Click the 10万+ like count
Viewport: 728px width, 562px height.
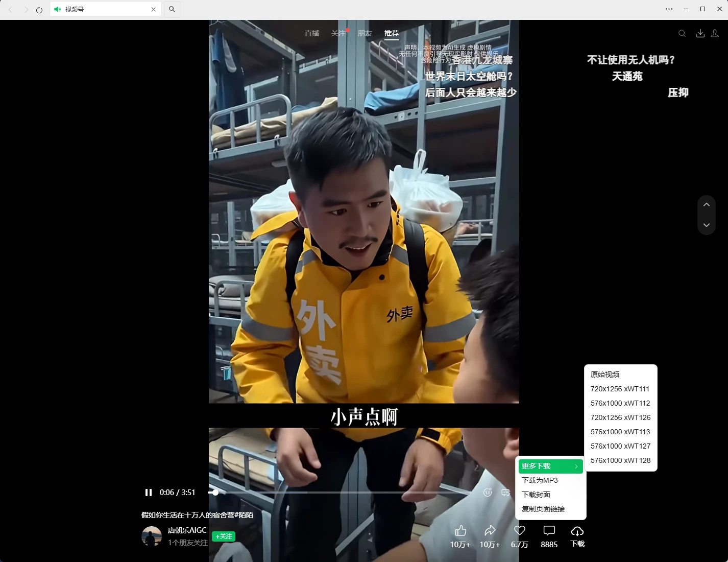[x=460, y=545]
